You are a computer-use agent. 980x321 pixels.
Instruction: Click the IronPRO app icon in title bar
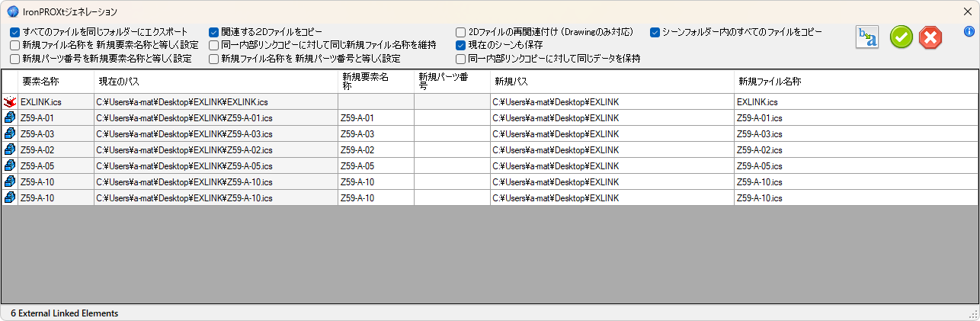[13, 11]
